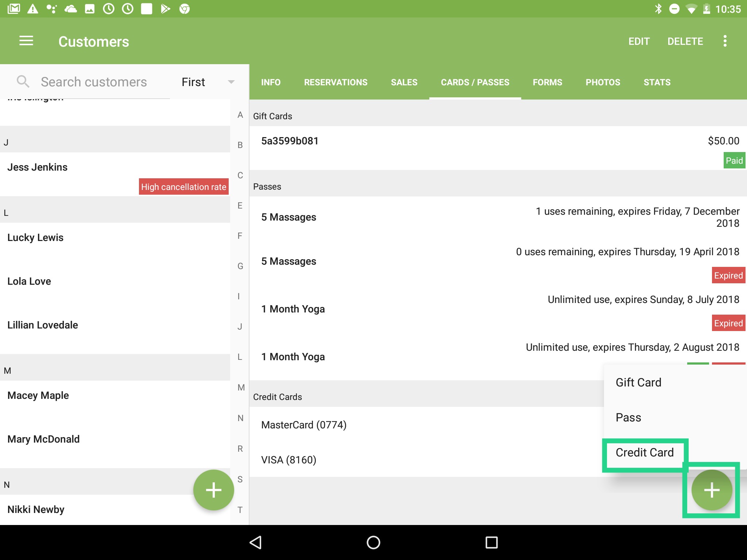The height and width of the screenshot is (560, 747).
Task: Tap the three-dot overflow menu
Action: 725,41
